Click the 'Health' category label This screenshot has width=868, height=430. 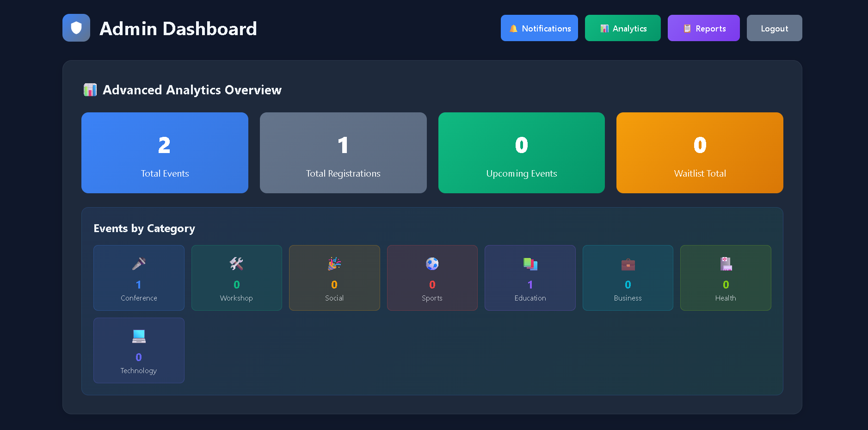[726, 298]
